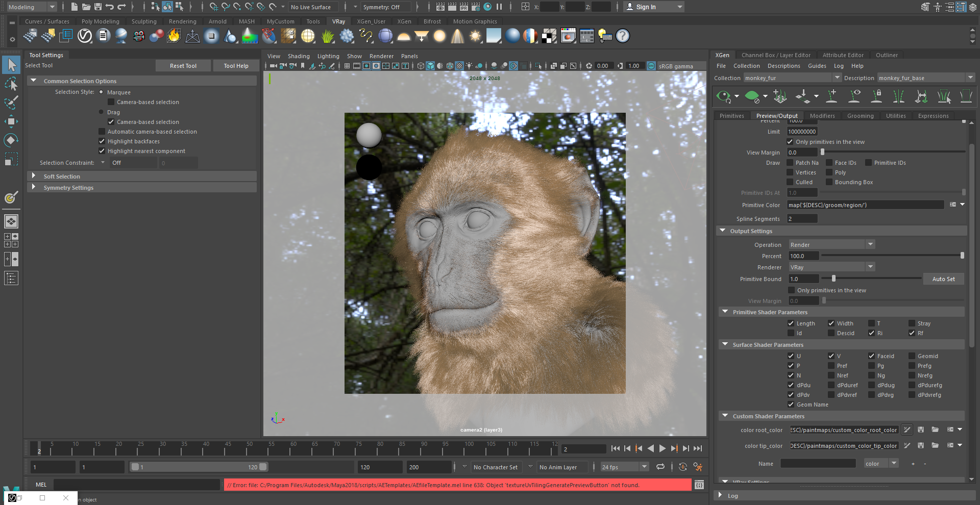Toggle Only primitives in the view under Limit
980x505 pixels.
(790, 142)
